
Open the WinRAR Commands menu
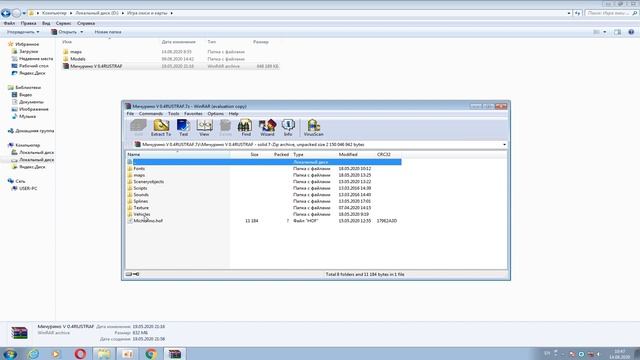(151, 113)
